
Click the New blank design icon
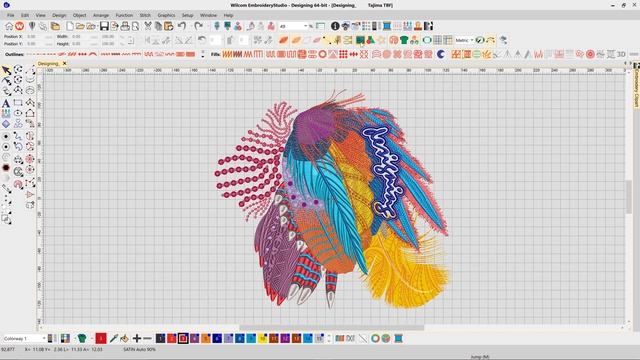coord(70,26)
